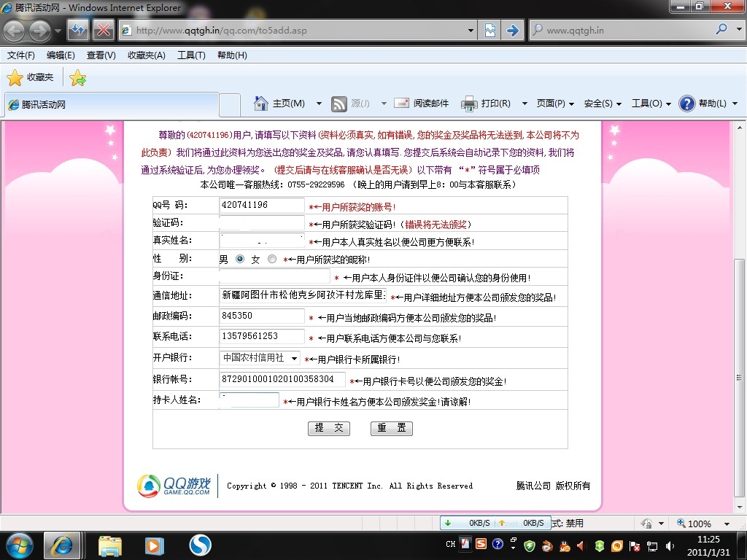Open Sogou browser from the taskbar
Viewport: 747px width, 560px height.
coord(200,545)
